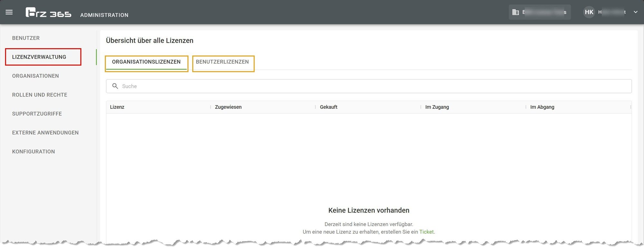Click the BRZ 365 logo
This screenshot has height=247, width=644.
(48, 12)
